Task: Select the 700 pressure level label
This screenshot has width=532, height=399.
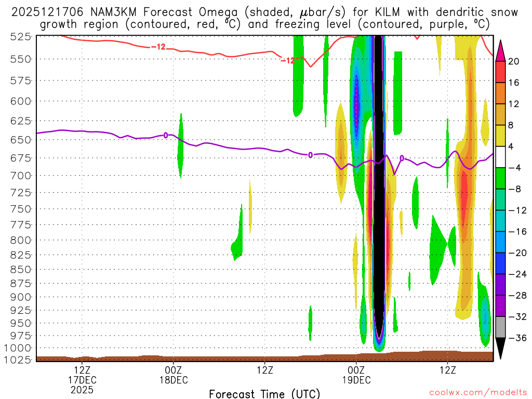Action: [x=21, y=176]
